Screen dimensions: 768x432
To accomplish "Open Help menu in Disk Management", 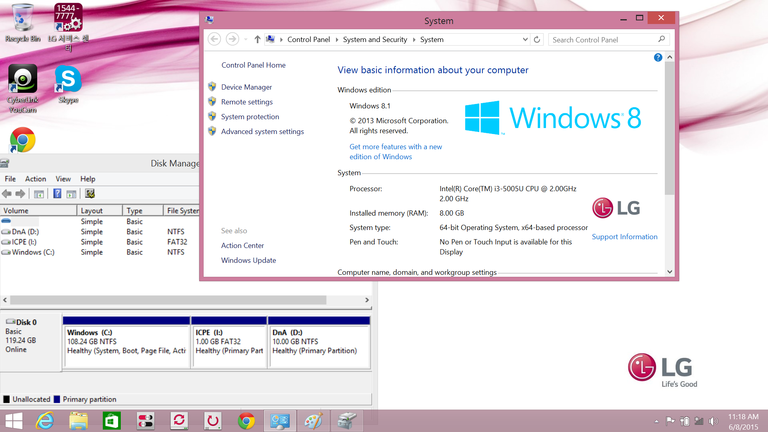I will tap(88, 179).
